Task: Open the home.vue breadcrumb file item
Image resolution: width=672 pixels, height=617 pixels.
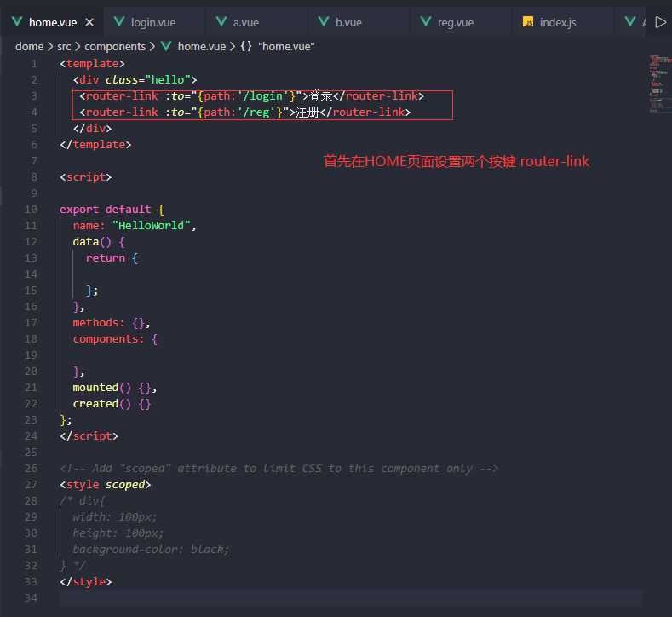Action: (201, 46)
